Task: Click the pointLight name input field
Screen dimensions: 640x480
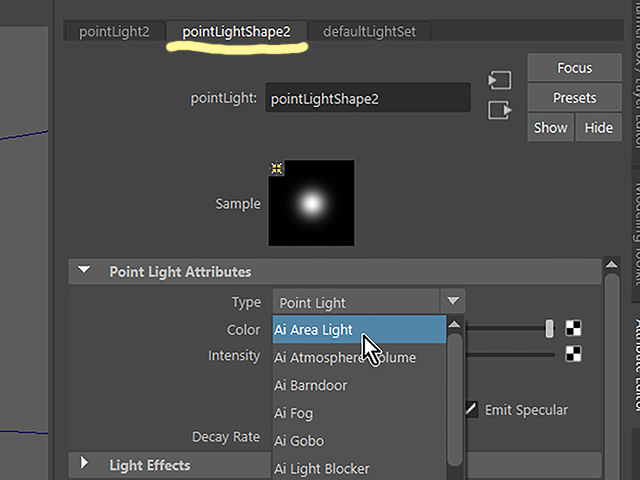Action: coord(368,98)
